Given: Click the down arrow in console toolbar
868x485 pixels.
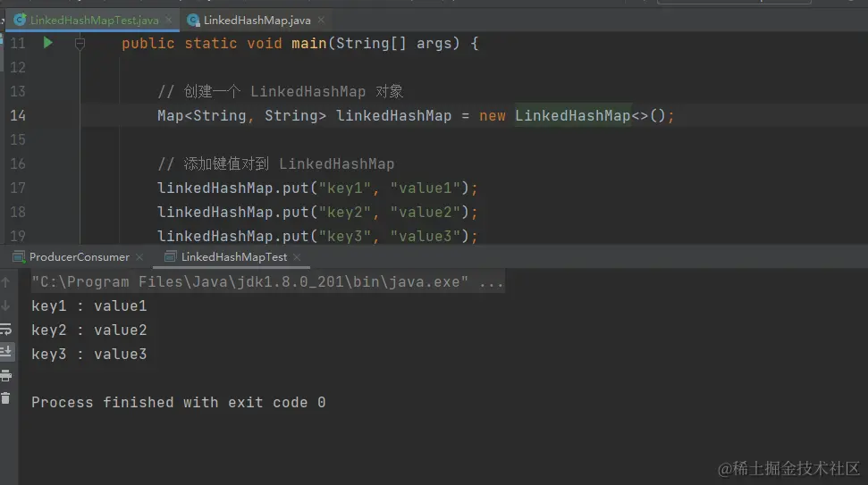Looking at the screenshot, I should pos(6,305).
